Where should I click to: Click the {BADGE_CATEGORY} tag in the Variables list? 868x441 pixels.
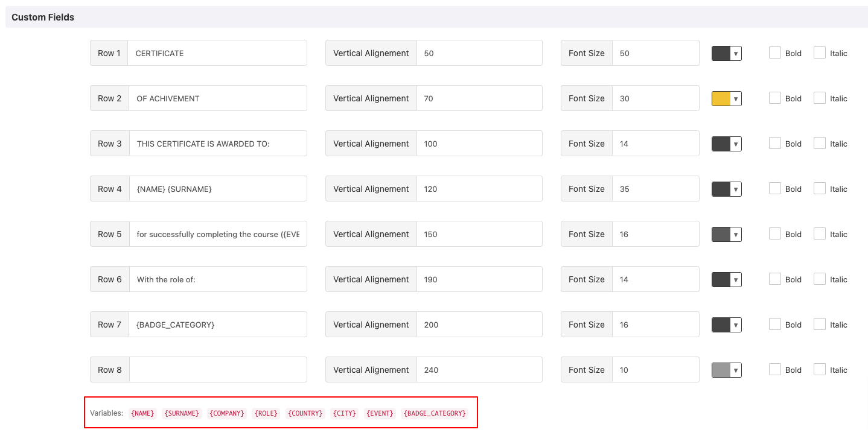[x=435, y=413]
